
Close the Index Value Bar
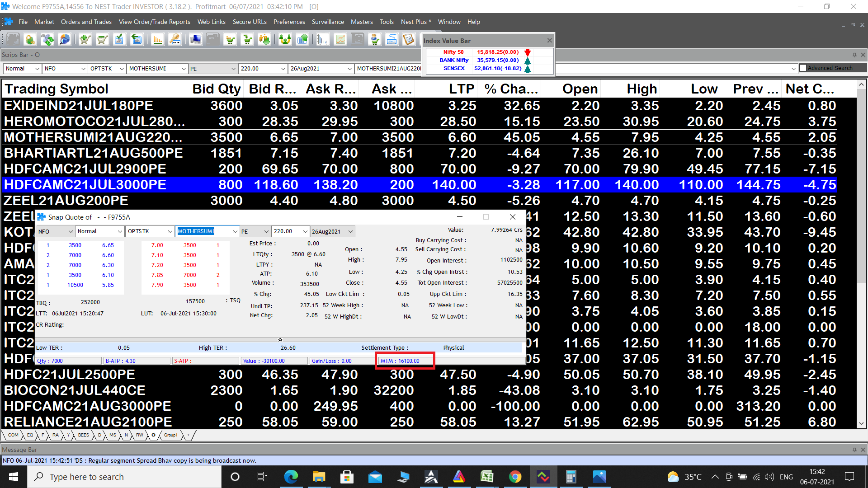tap(550, 40)
